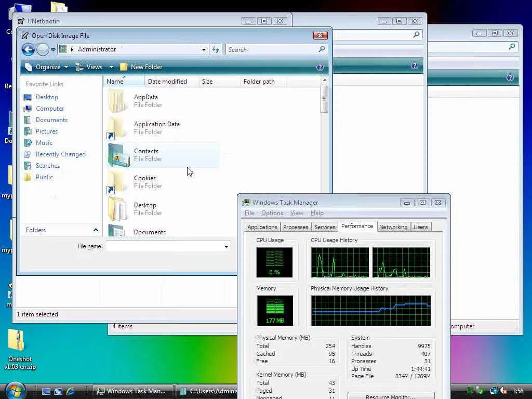The image size is (532, 399).
Task: Select the Application Data shortcut folder
Action: pos(163,128)
